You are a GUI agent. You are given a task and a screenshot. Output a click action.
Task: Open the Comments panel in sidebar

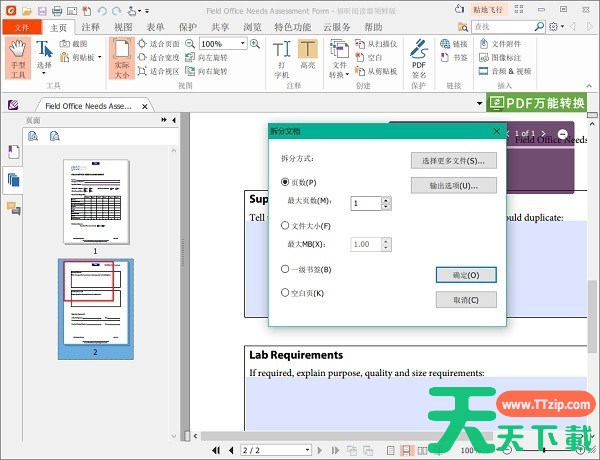click(x=14, y=207)
